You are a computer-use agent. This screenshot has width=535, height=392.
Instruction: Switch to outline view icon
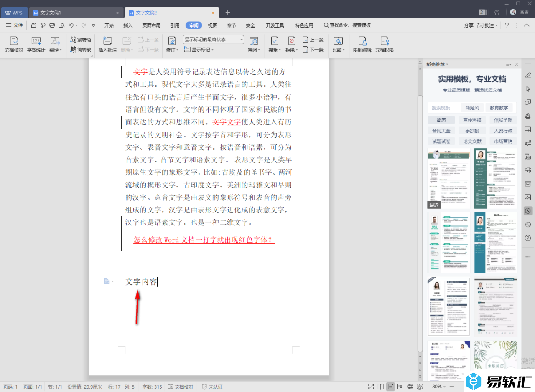click(400, 387)
